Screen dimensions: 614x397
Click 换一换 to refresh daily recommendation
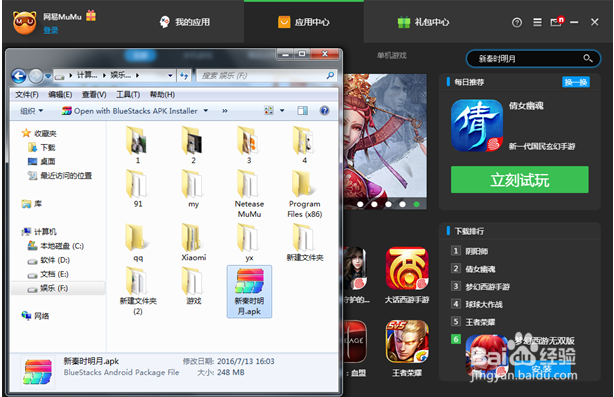pos(576,82)
